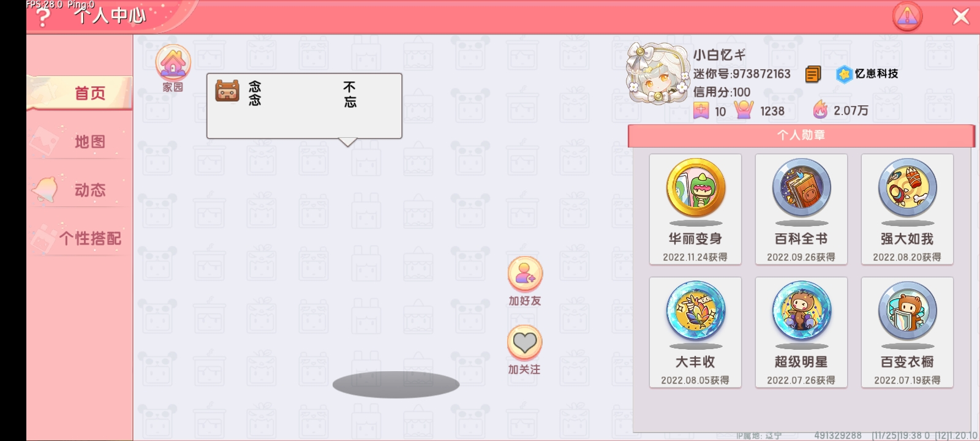
Task: Open the 超级明星 medal card
Action: tap(801, 333)
